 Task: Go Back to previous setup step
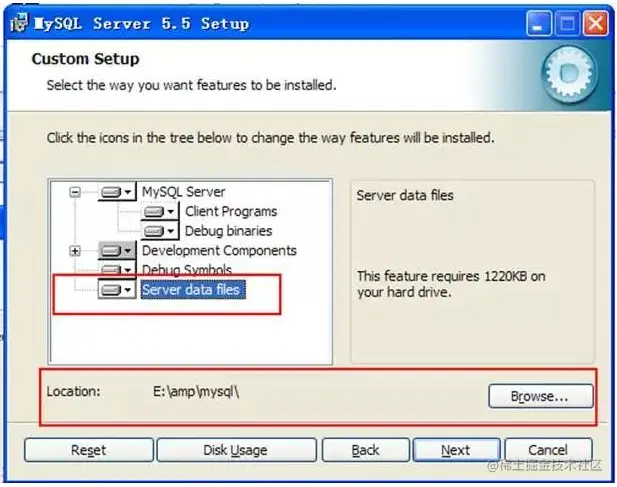coord(366,450)
